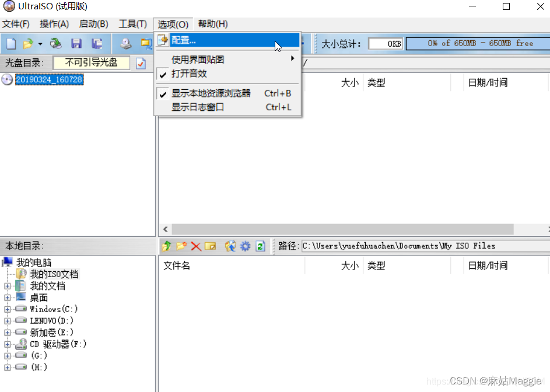Select CD 驱动器(F:) label
This screenshot has width=550, height=392.
[x=58, y=344]
